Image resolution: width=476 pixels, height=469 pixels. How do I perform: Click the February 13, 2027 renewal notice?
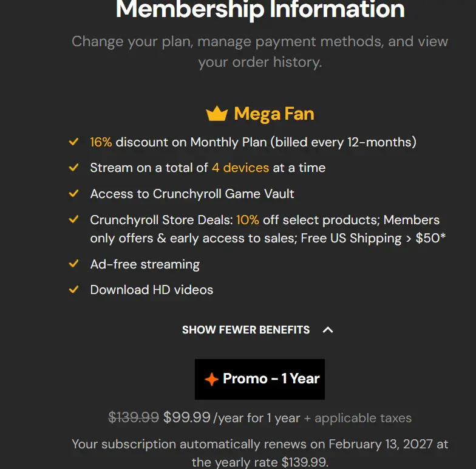(260, 453)
